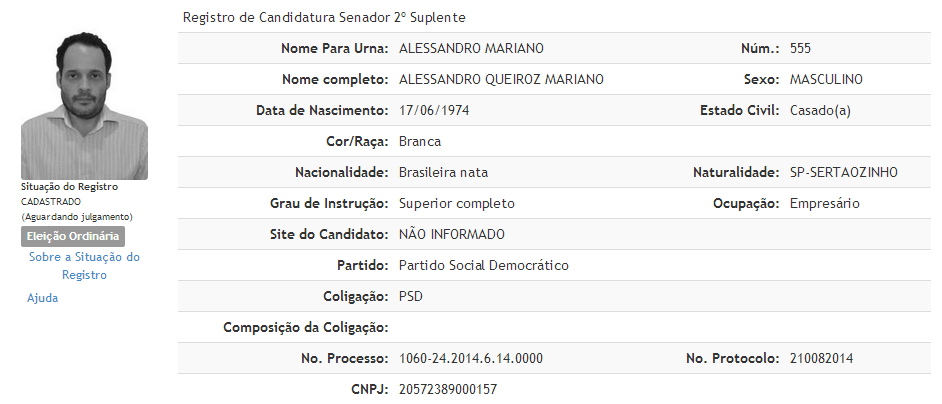This screenshot has width=942, height=404.
Task: Click the Casado(a) civil status value
Action: pyautogui.click(x=821, y=111)
